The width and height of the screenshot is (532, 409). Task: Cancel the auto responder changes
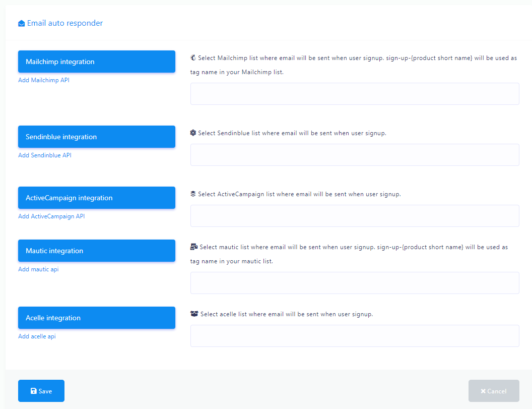tap(494, 391)
